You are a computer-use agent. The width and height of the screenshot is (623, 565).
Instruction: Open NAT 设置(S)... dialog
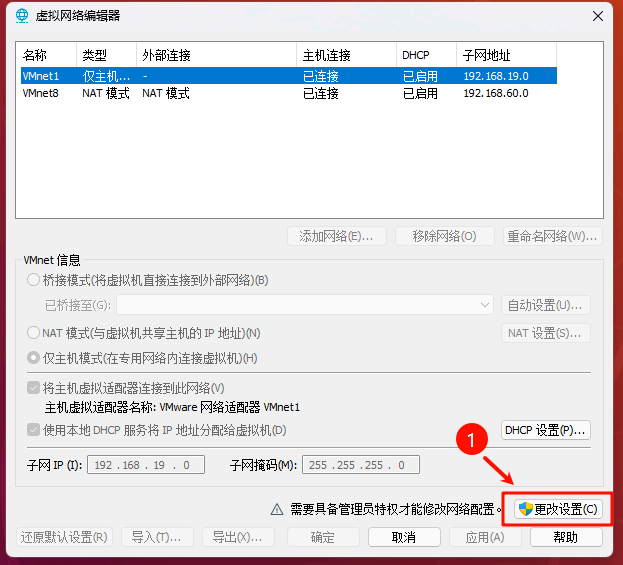coord(546,333)
